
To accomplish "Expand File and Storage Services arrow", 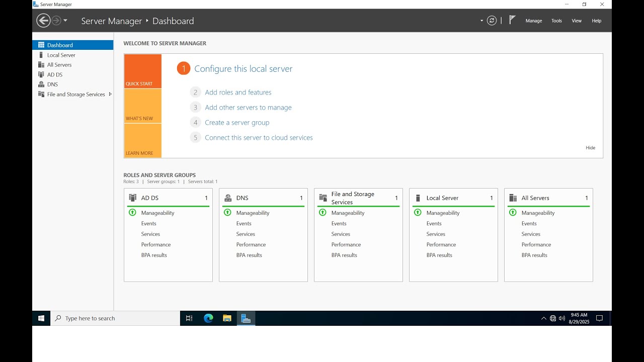I will [110, 94].
